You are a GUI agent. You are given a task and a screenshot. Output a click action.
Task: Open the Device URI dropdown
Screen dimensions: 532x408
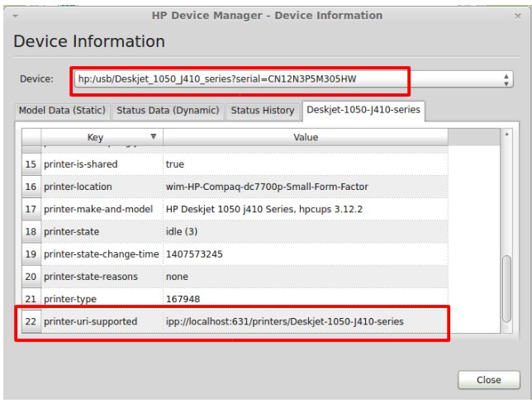(x=293, y=79)
